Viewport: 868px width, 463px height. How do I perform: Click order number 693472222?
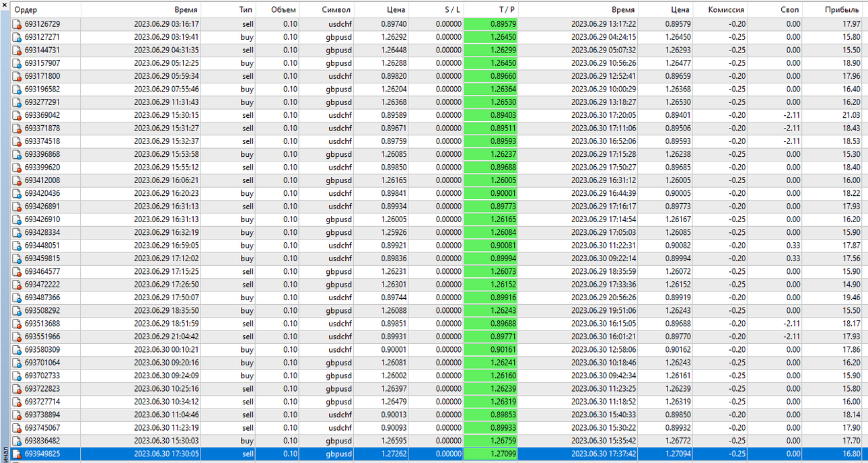click(x=42, y=285)
